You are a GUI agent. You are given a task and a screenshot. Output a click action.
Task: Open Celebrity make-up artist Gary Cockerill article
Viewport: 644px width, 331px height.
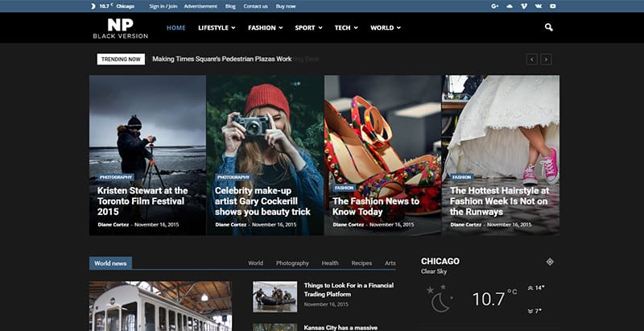tap(262, 201)
